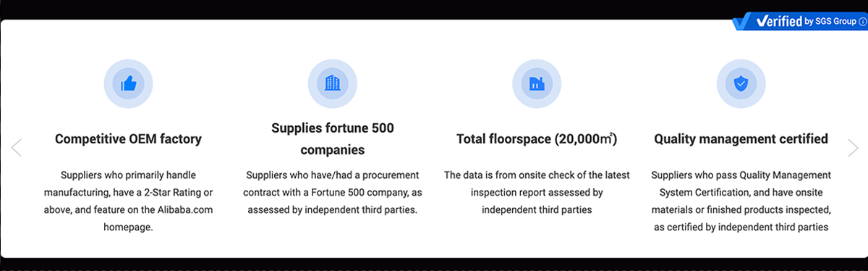This screenshot has height=271, width=868.
Task: Click the building icon for Fortune 500
Action: click(x=333, y=84)
